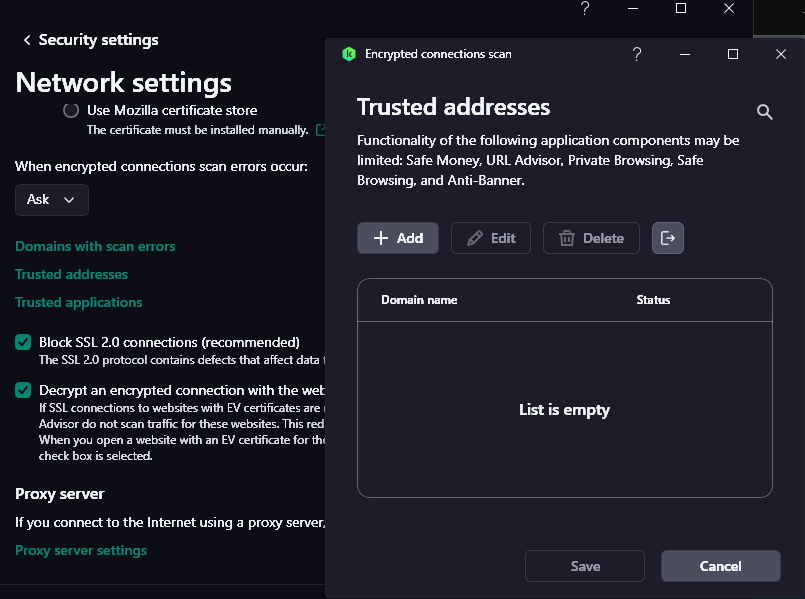This screenshot has height=599, width=805.
Task: Click the Kaspersky logo in dialog title bar
Action: 349,54
